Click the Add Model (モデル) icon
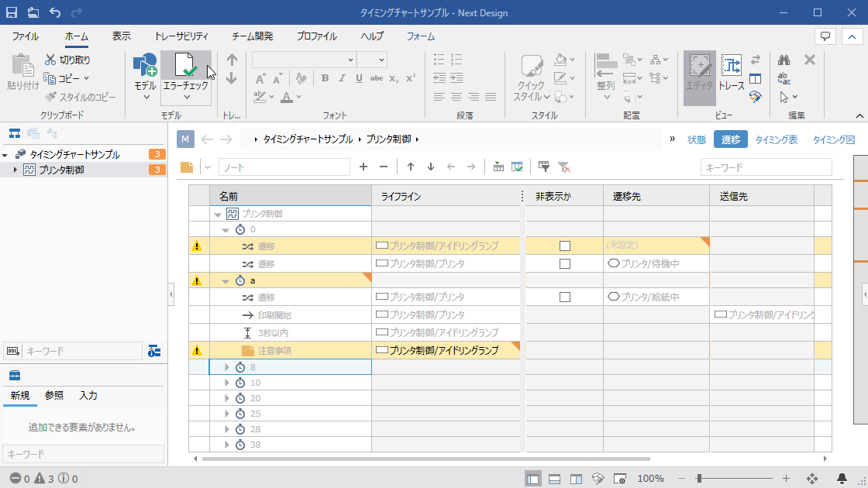The width and height of the screenshot is (868, 488). tap(145, 65)
